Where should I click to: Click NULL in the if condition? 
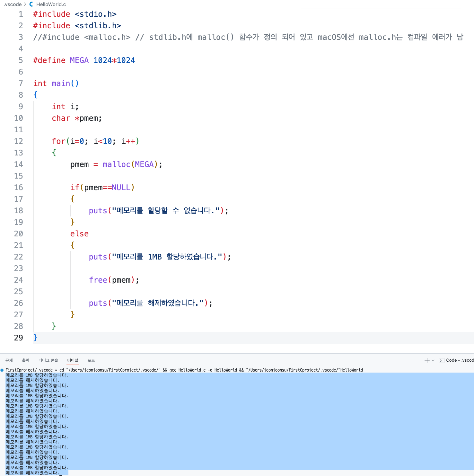(121, 188)
